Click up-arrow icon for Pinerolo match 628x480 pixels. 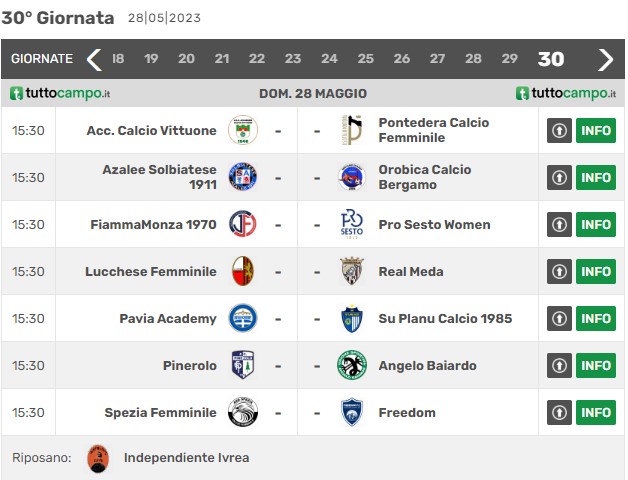tap(559, 365)
